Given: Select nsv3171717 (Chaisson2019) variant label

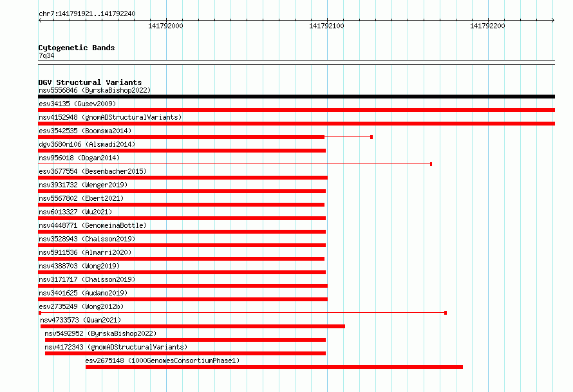Looking at the screenshot, I should click(87, 279).
